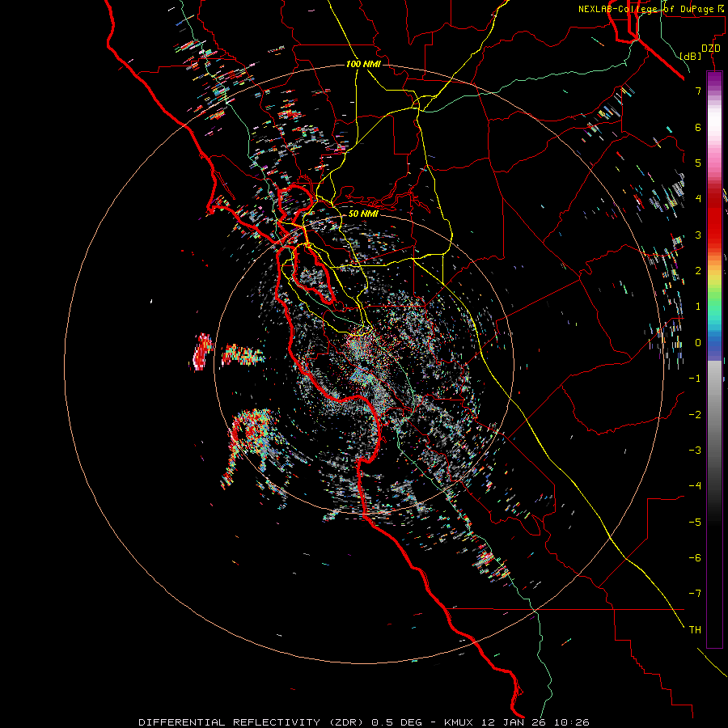Viewport: 728px width, 728px height.
Task: Click the "50 NMI" range ring label
Action: pyautogui.click(x=363, y=214)
